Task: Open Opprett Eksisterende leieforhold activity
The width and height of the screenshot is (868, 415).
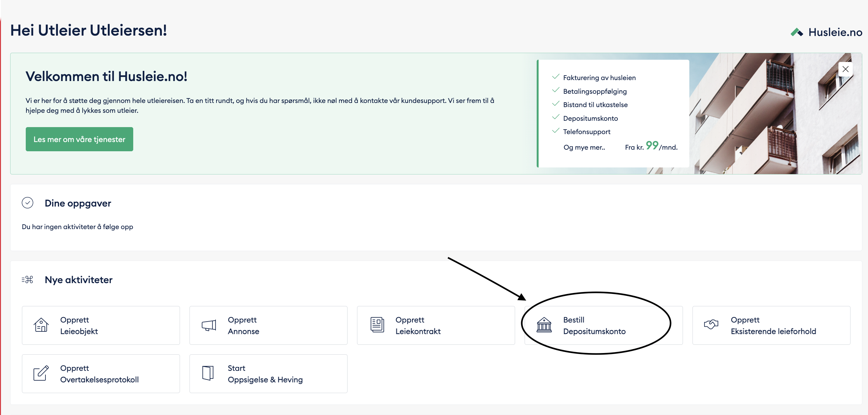Action: point(773,325)
